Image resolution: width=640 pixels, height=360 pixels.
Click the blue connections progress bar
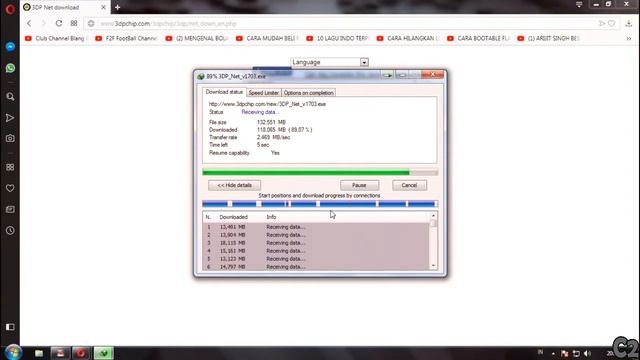(320, 204)
